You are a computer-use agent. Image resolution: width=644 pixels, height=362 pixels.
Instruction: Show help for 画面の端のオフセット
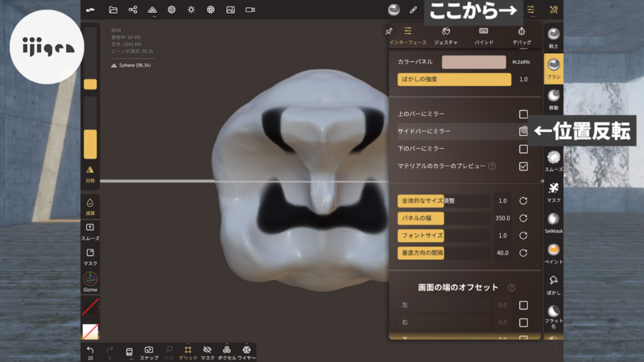pos(511,288)
